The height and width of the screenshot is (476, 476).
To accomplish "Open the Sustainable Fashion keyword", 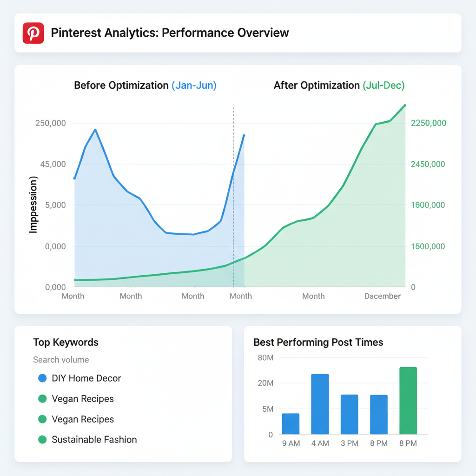I will (94, 439).
